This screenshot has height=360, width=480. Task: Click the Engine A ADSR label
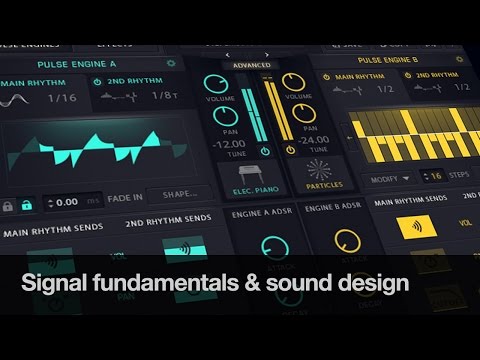262,213
